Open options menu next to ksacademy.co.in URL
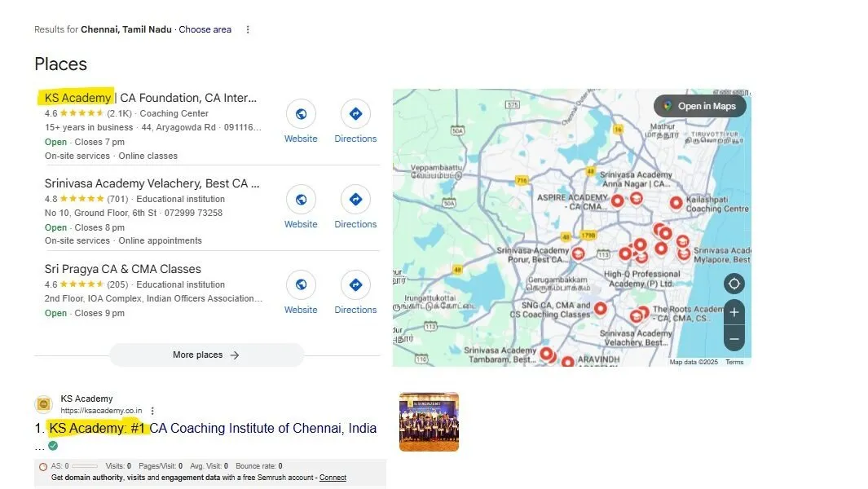Image resolution: width=868 pixels, height=489 pixels. tap(152, 411)
